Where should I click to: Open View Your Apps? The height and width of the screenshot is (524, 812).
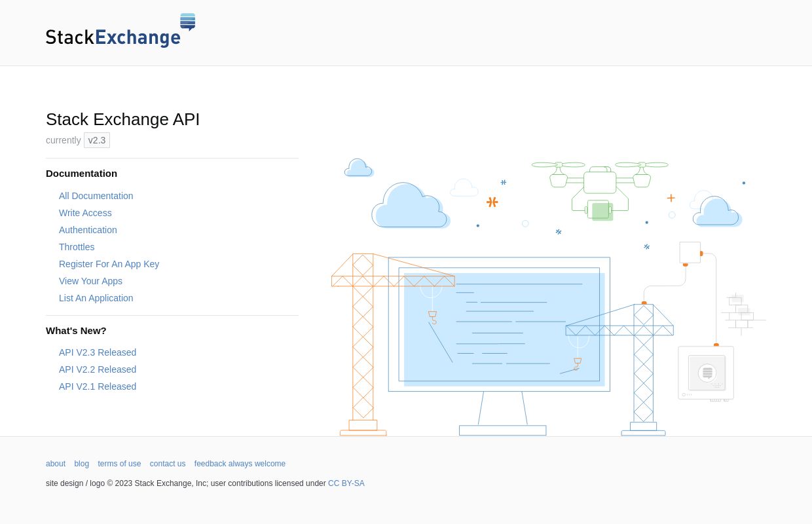tap(90, 281)
